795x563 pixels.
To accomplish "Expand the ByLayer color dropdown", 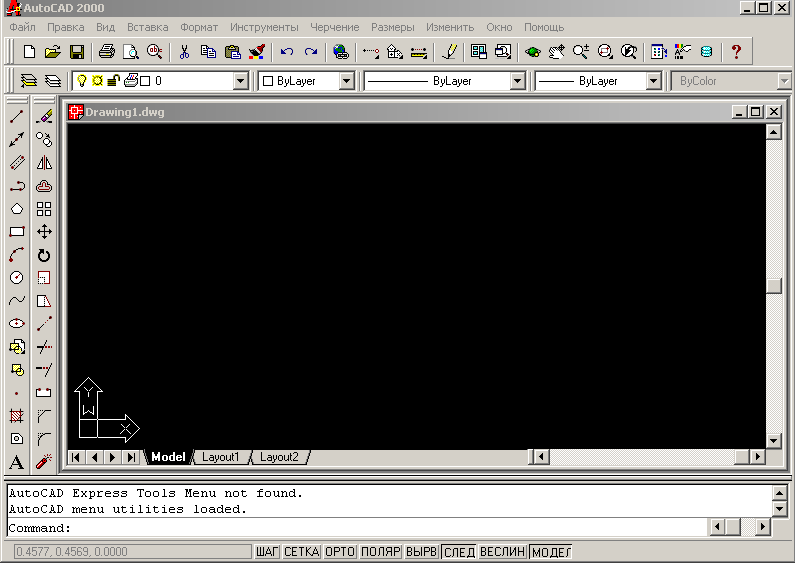I will pyautogui.click(x=346, y=81).
